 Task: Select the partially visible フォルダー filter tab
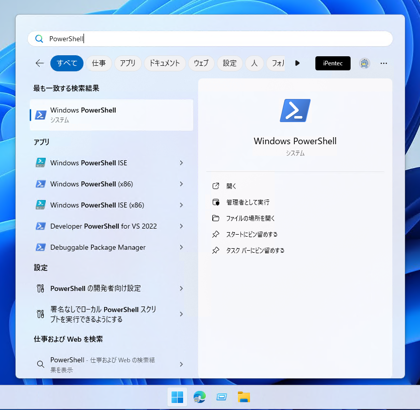click(276, 63)
